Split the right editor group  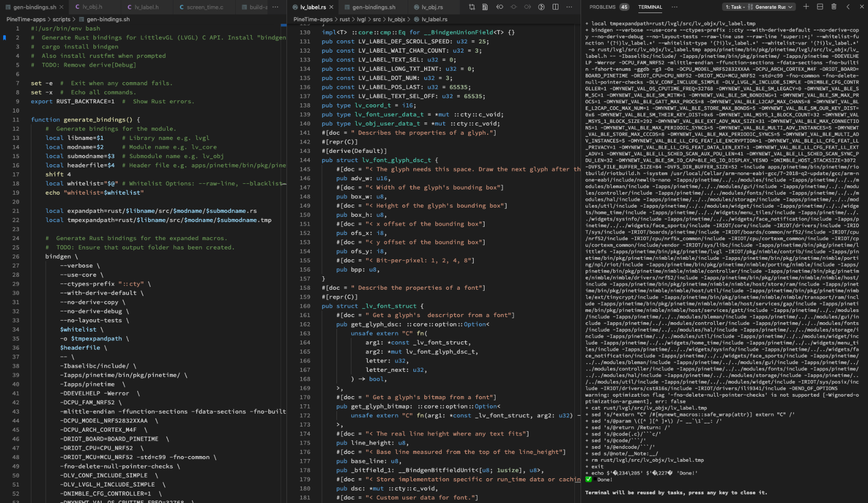555,7
